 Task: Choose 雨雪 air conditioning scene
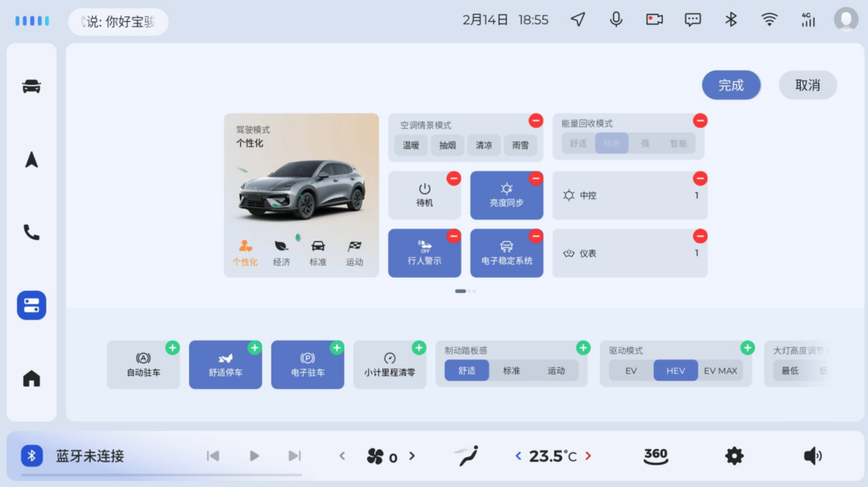point(521,145)
